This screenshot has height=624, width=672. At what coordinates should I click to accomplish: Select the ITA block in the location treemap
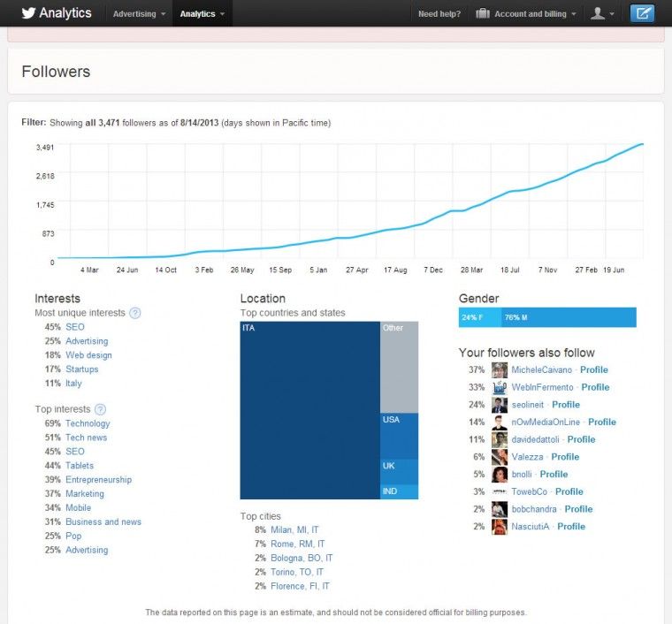309,410
